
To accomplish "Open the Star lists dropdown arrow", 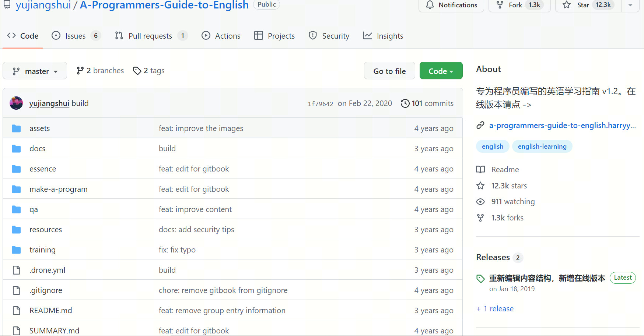I will [x=630, y=5].
